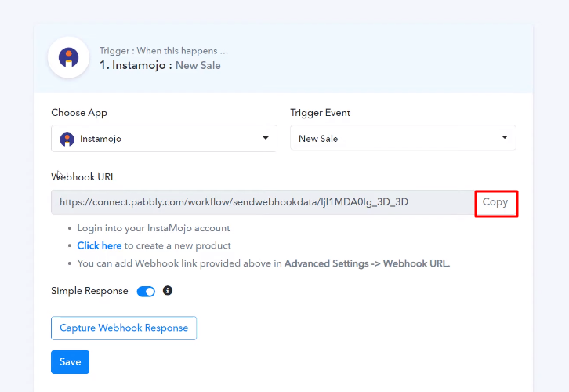Open the Instamojo app selection combo box
569x392 pixels.
click(164, 138)
